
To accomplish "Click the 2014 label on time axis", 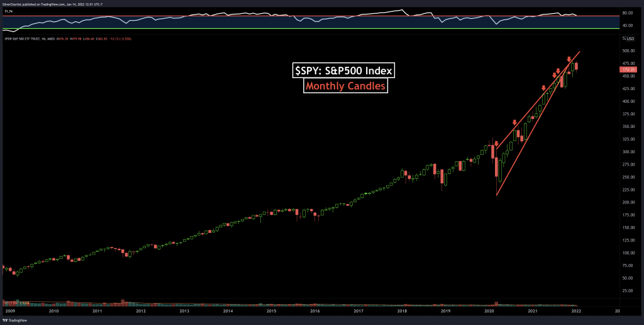I will pyautogui.click(x=228, y=311).
